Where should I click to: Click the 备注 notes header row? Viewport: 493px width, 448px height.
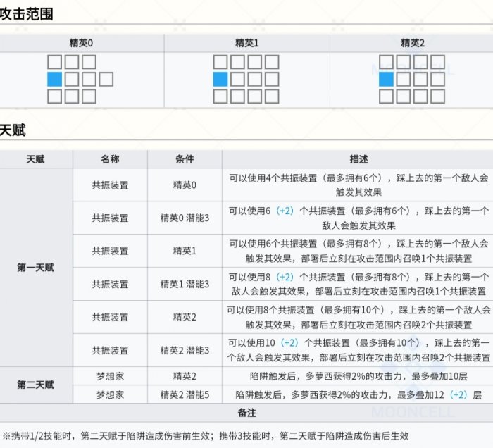tap(246, 413)
